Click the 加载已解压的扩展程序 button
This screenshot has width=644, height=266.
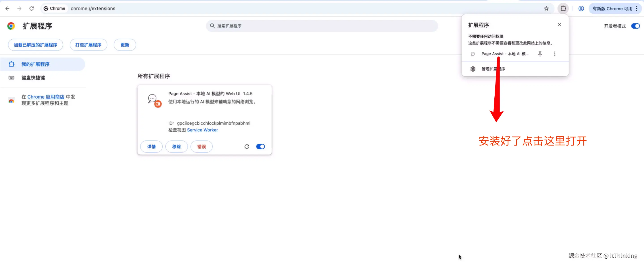pyautogui.click(x=35, y=45)
